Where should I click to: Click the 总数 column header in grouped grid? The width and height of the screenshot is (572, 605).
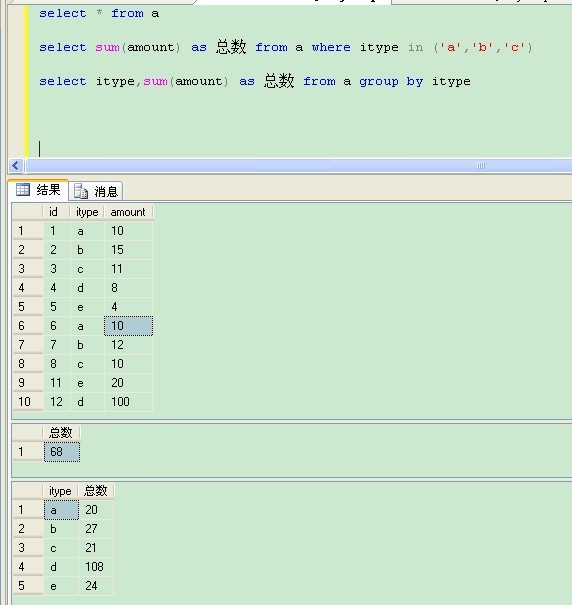(x=96, y=491)
